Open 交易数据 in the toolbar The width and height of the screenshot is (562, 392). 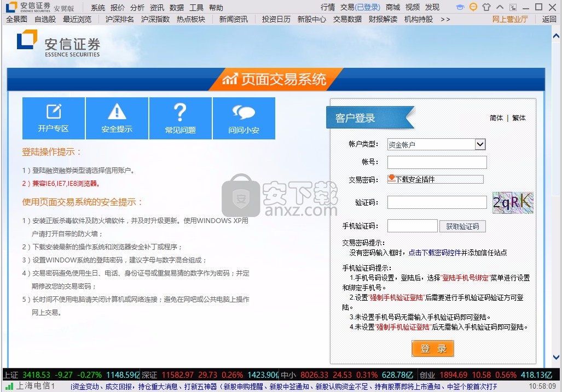pos(347,19)
